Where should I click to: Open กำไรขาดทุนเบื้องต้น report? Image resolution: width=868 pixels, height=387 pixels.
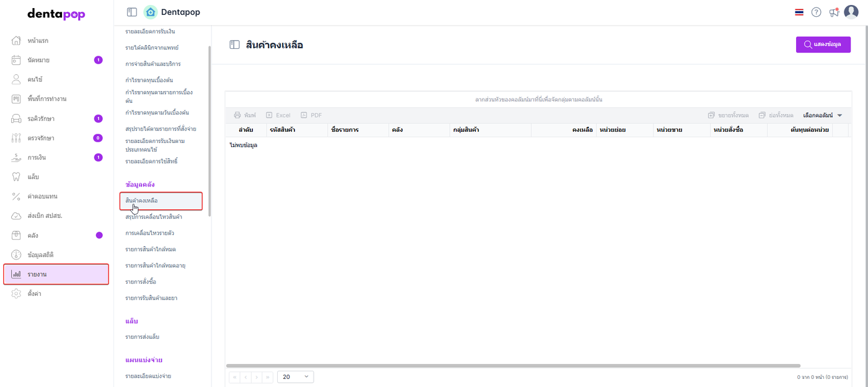coord(149,80)
